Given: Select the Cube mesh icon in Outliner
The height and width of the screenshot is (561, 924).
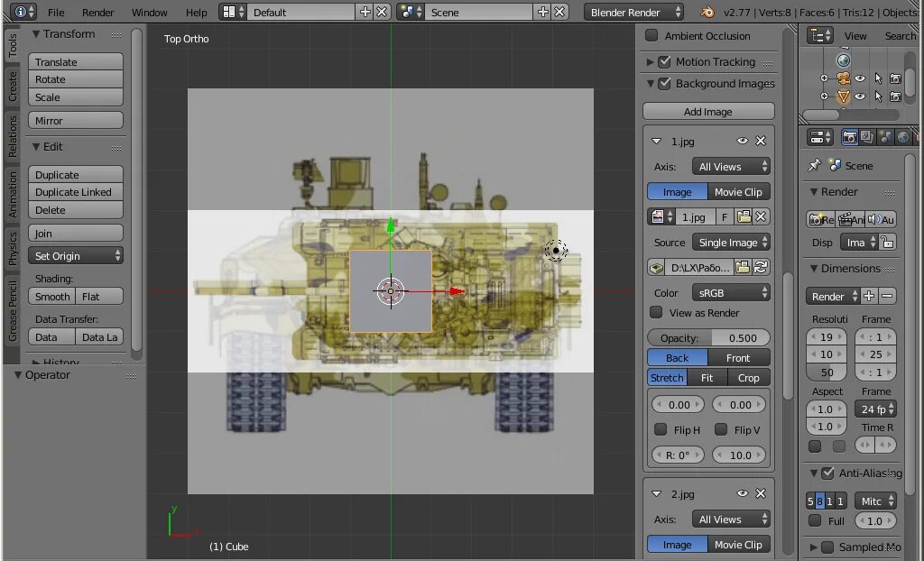Looking at the screenshot, I should click(x=844, y=96).
